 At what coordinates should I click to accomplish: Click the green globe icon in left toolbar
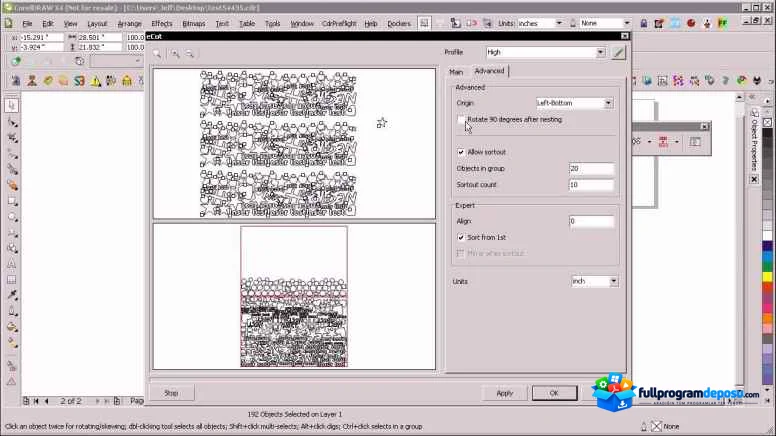[16, 61]
